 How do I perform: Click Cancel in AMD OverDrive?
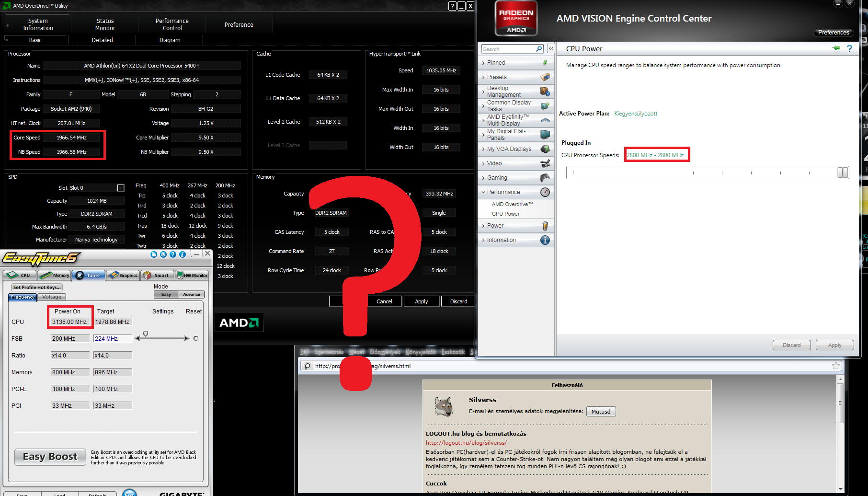pos(384,301)
